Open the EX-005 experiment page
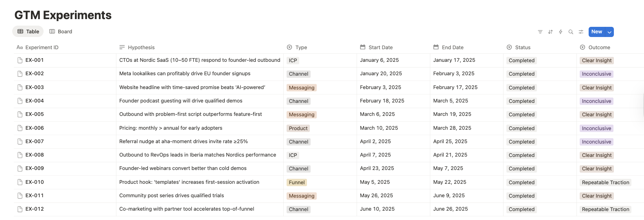 (35, 114)
